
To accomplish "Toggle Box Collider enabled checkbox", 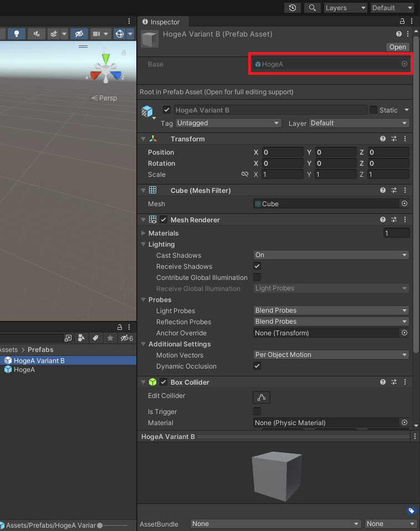I will 163,382.
